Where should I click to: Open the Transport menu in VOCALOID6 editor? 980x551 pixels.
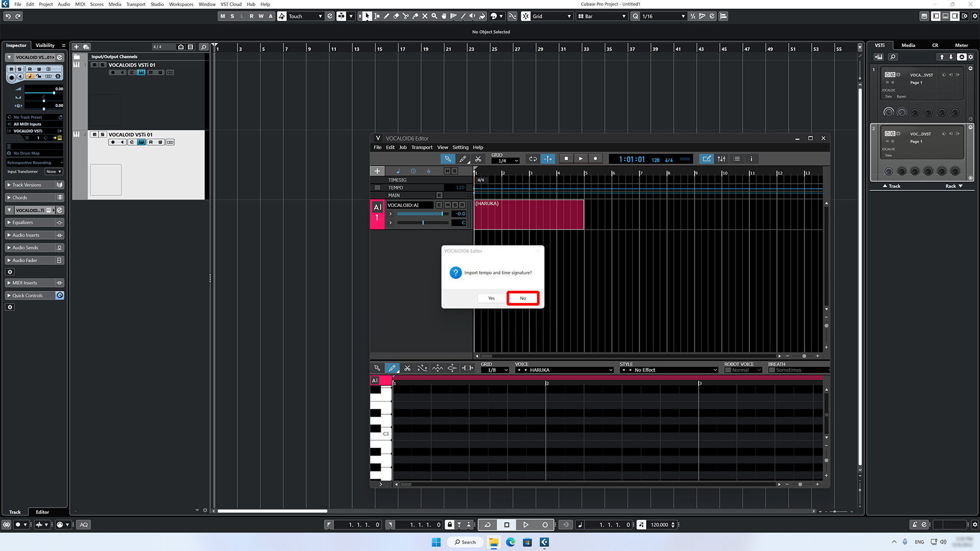(x=422, y=147)
